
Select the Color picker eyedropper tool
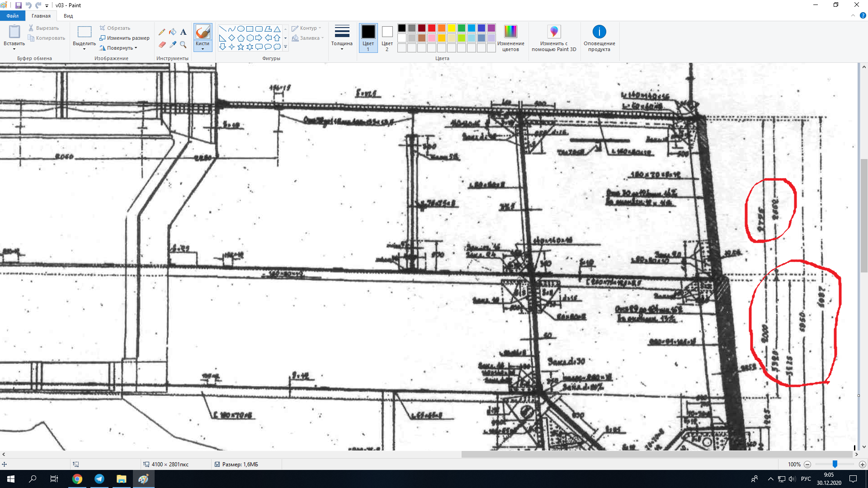[173, 44]
